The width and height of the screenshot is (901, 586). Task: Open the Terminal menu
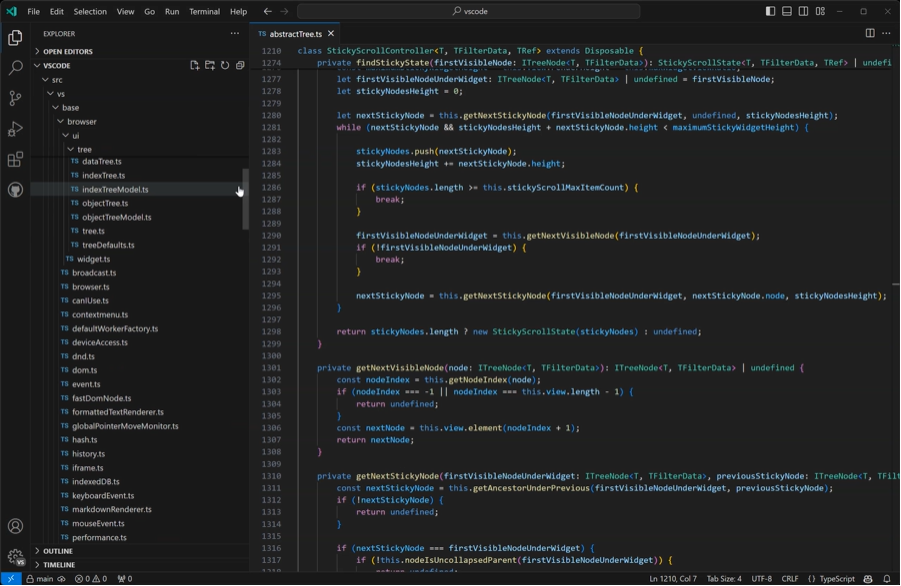tap(205, 11)
